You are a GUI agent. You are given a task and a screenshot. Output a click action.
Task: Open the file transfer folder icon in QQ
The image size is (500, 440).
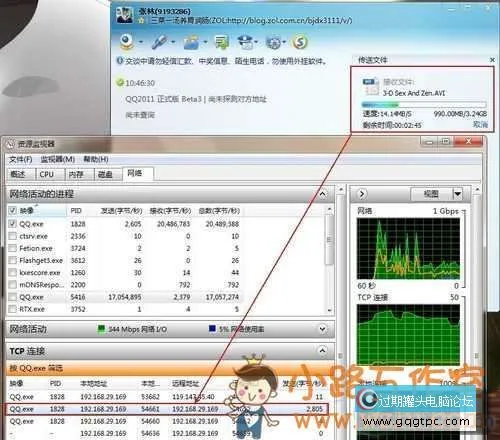191,42
